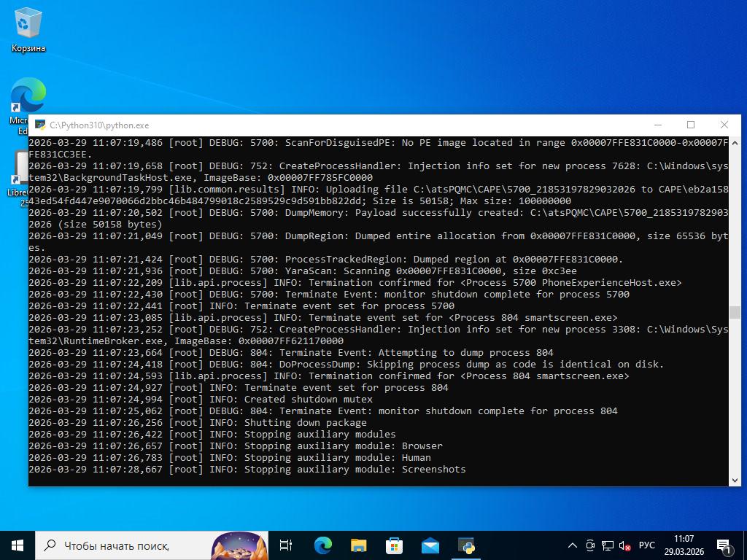Screen dimensions: 747x560
Task: Open the notification center icon
Action: click(725, 545)
